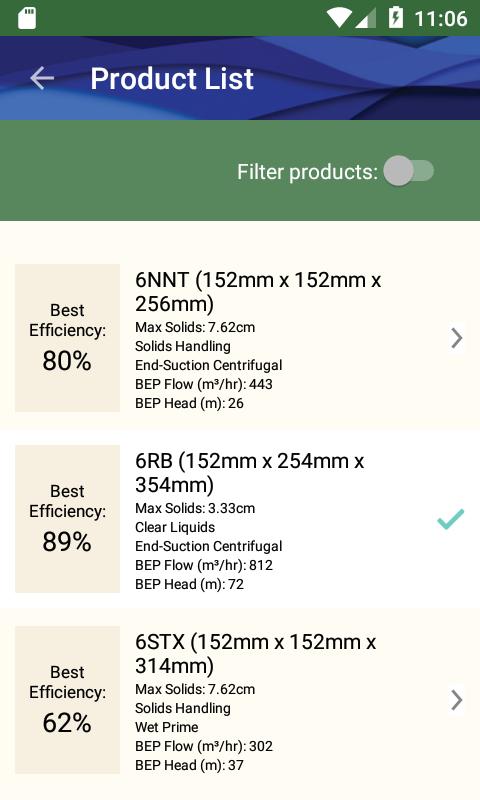Select the 6STX product title
The height and width of the screenshot is (800, 480).
(256, 654)
